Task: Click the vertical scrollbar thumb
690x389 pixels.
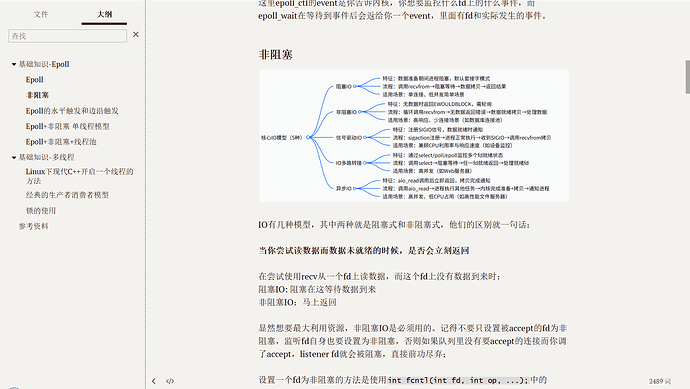Action: click(687, 77)
